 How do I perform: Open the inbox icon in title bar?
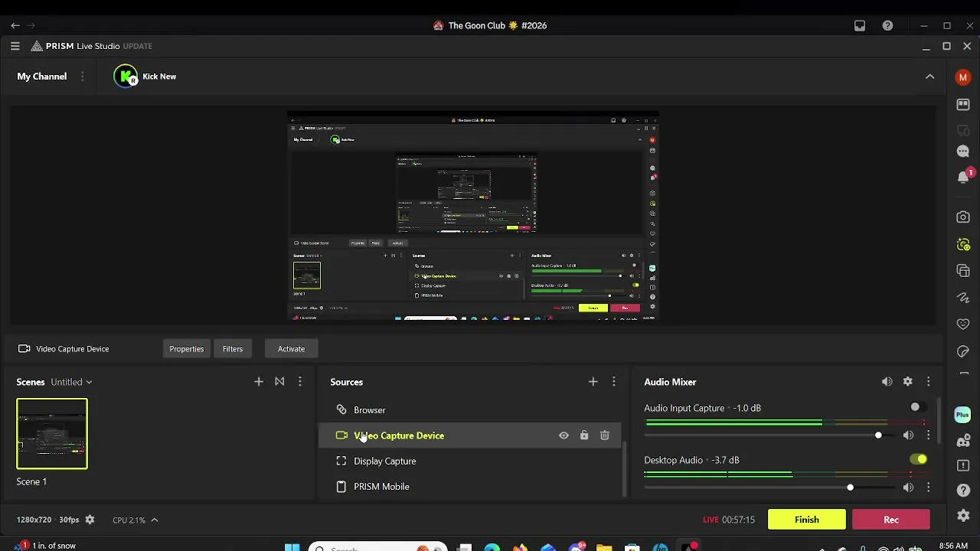[860, 25]
